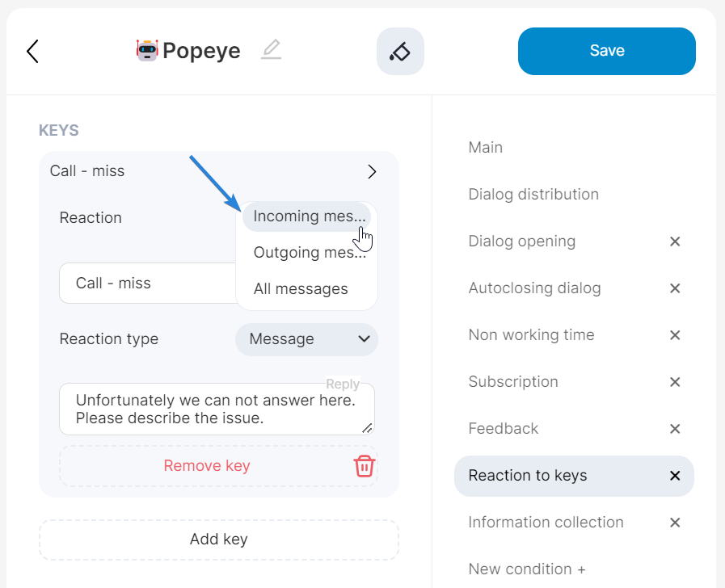Open the Dialog distribution section
The height and width of the screenshot is (588, 725).
533,194
